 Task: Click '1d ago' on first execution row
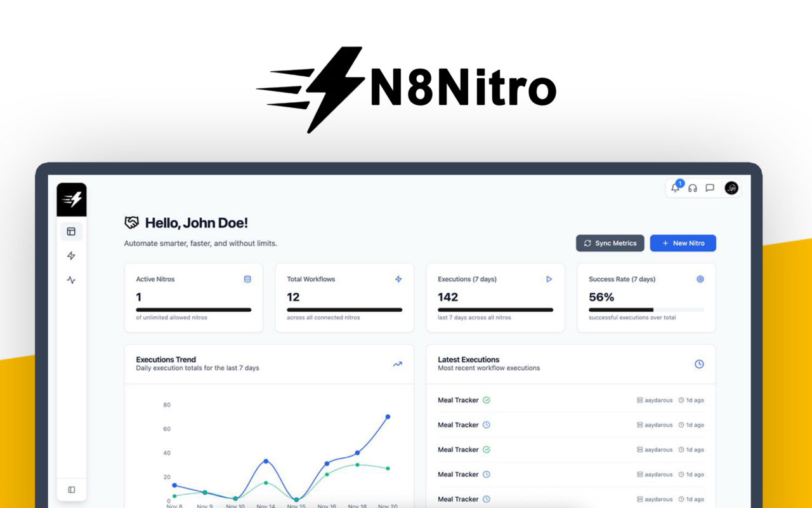(x=695, y=401)
